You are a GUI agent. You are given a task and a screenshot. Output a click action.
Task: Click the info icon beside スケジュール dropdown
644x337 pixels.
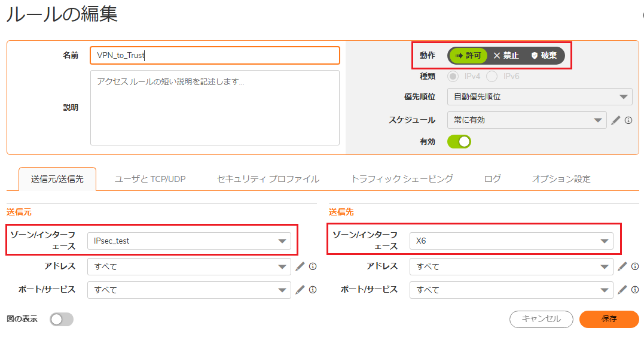[x=628, y=120]
